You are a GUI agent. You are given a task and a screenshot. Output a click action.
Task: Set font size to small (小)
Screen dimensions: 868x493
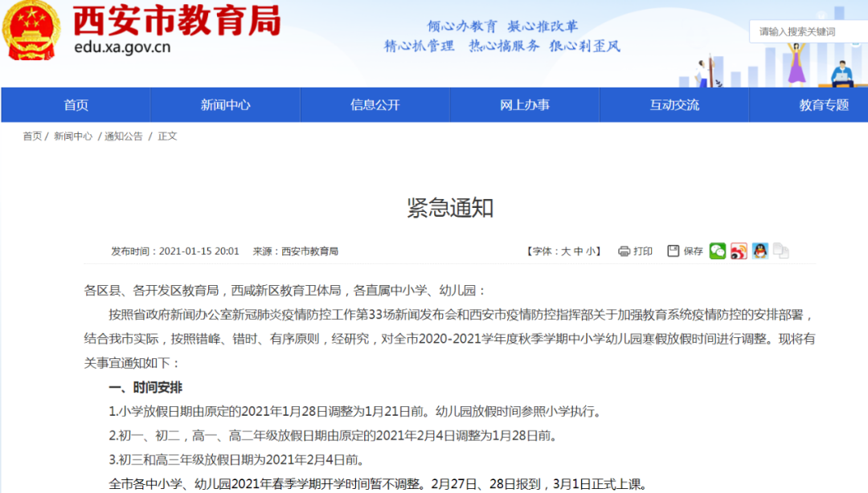coord(591,251)
